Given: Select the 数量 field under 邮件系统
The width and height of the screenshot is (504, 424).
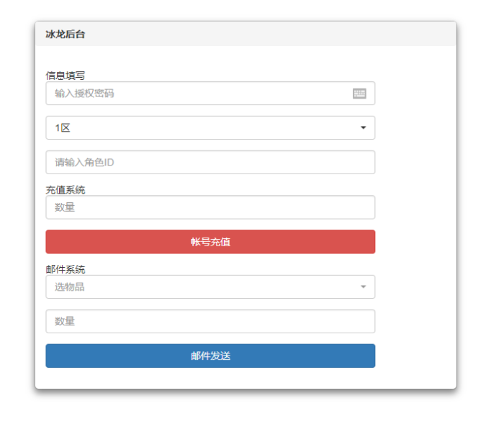Looking at the screenshot, I should coord(210,322).
